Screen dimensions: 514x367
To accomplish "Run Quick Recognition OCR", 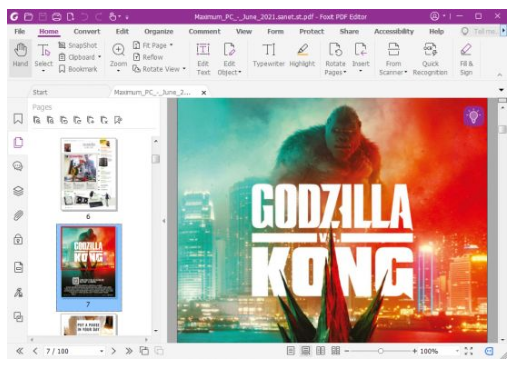I will coord(430,59).
